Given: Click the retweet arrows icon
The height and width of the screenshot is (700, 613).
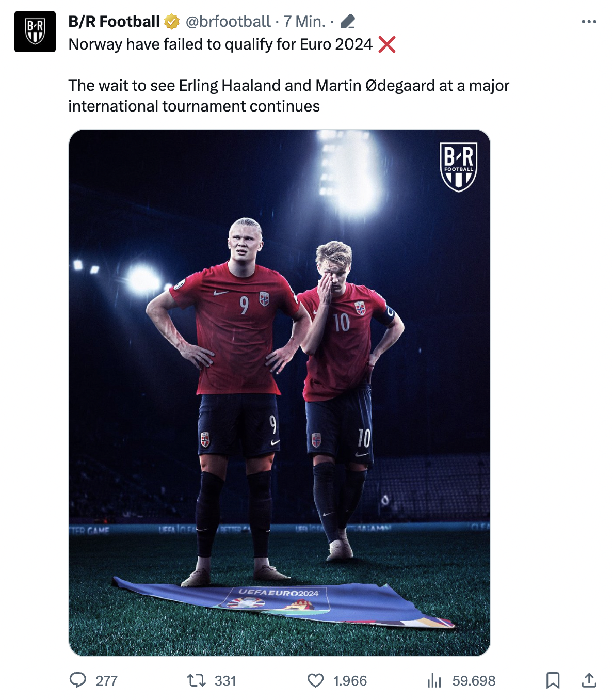Looking at the screenshot, I should pos(196,680).
